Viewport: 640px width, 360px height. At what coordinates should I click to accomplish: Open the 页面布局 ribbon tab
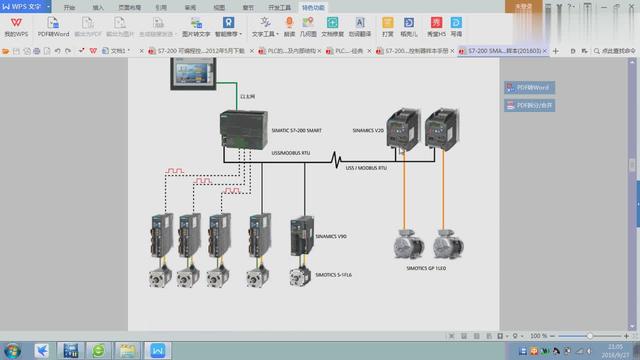tap(130, 7)
